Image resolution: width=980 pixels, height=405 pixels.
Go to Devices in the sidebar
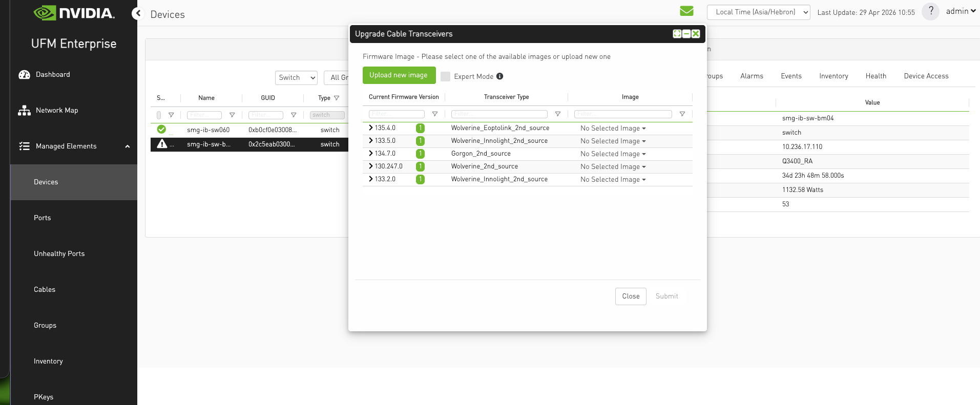click(x=74, y=182)
